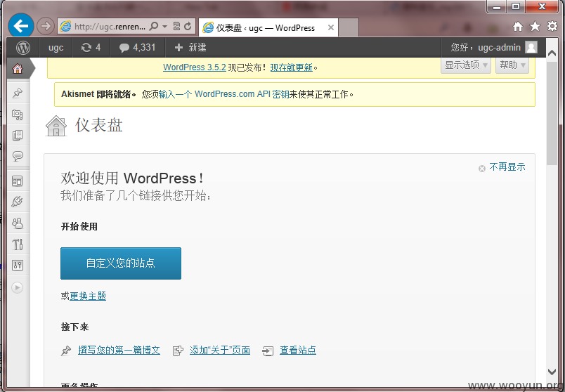Open the ugc site menu
Screen dimensions: 565x392
coord(56,48)
